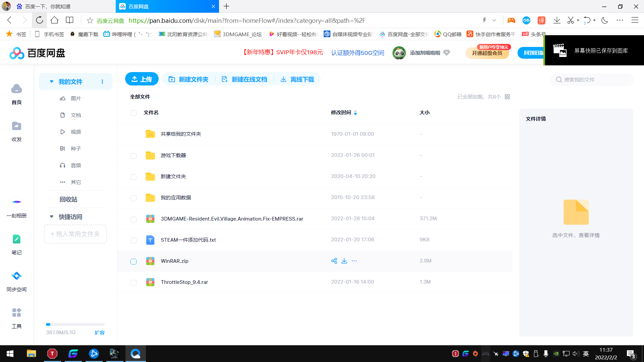The width and height of the screenshot is (644, 362).
Task: Click browser home icon
Action: click(x=54, y=20)
